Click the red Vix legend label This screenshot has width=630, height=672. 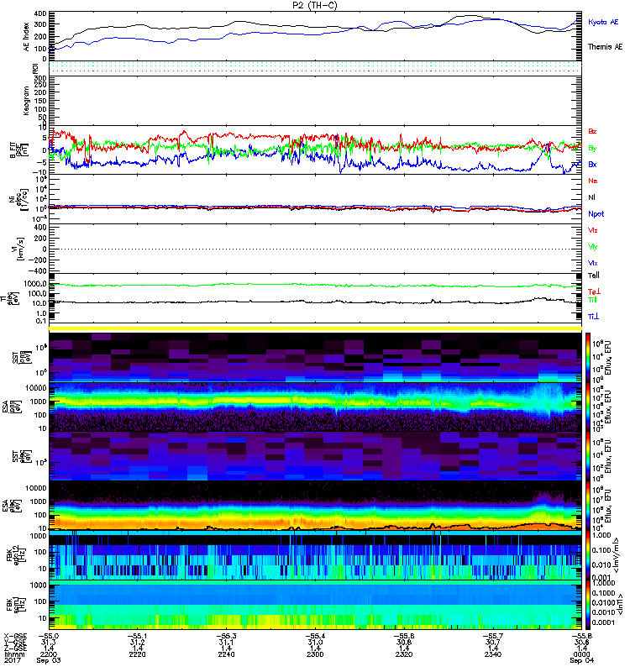pos(593,230)
